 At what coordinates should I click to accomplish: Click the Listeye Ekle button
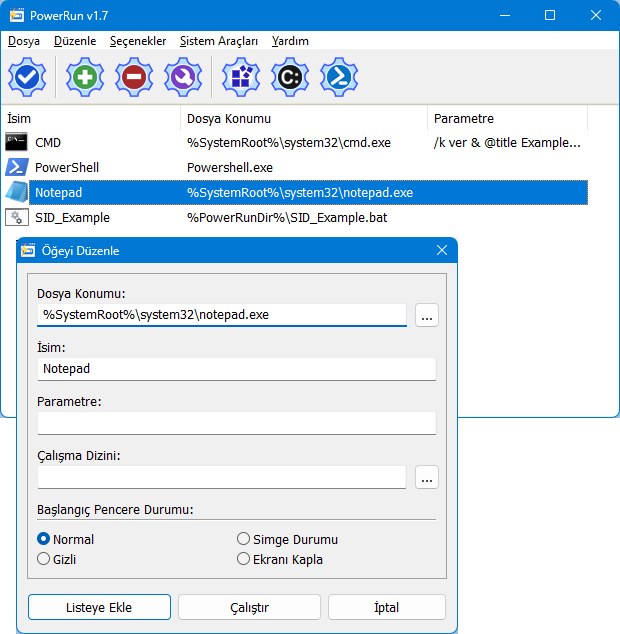[99, 607]
